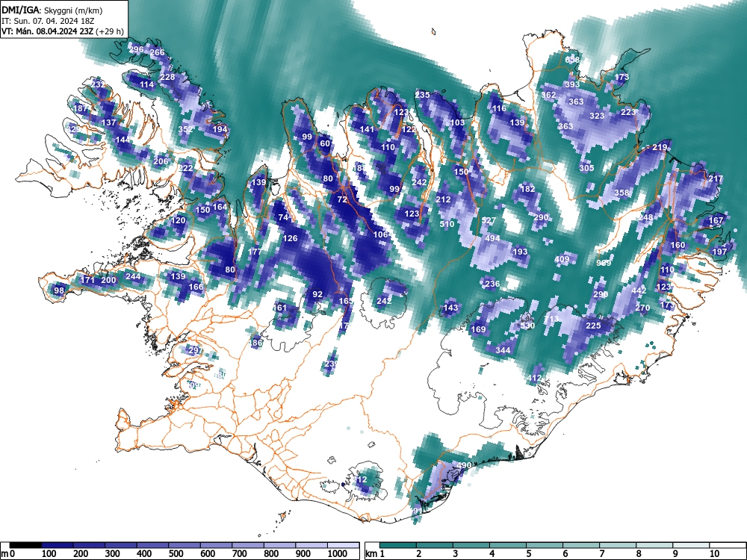Select the map value 412
This screenshot has height=560, width=747.
(x=535, y=379)
